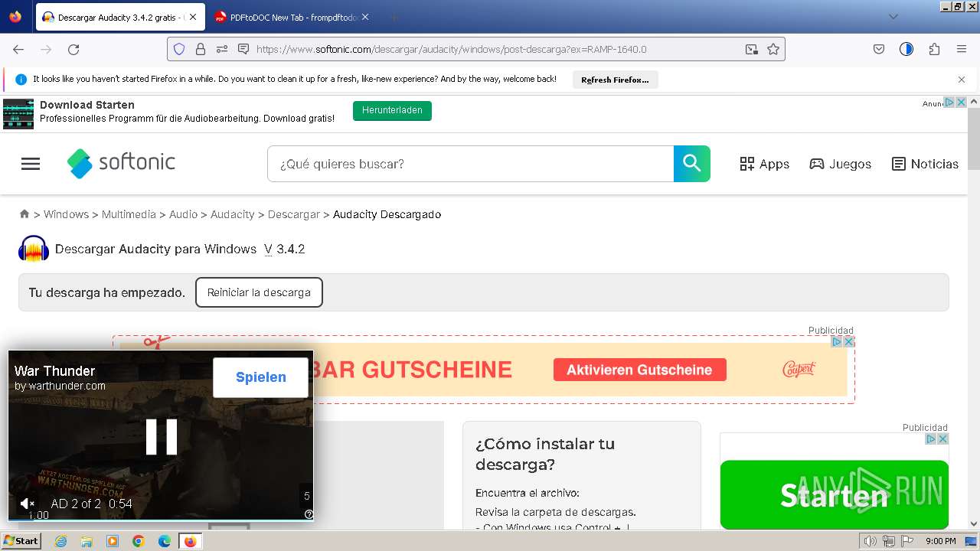Go to the Descargar breadcrumb link
The image size is (980, 551).
(294, 214)
